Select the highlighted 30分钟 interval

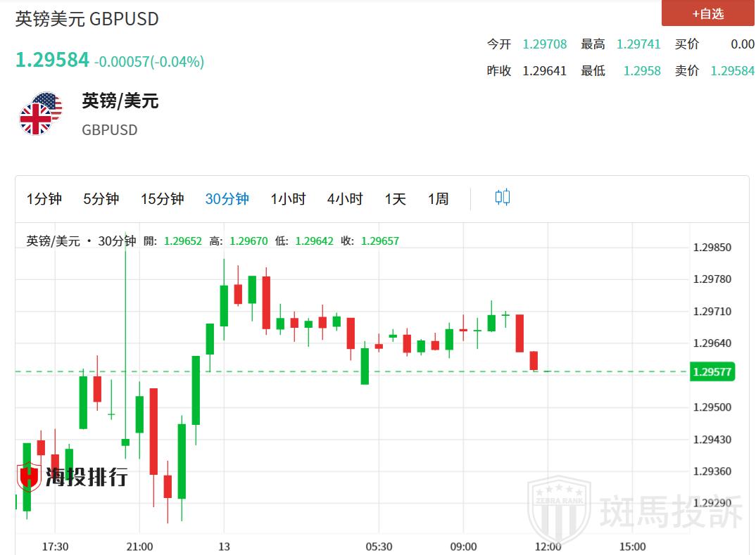pos(227,199)
